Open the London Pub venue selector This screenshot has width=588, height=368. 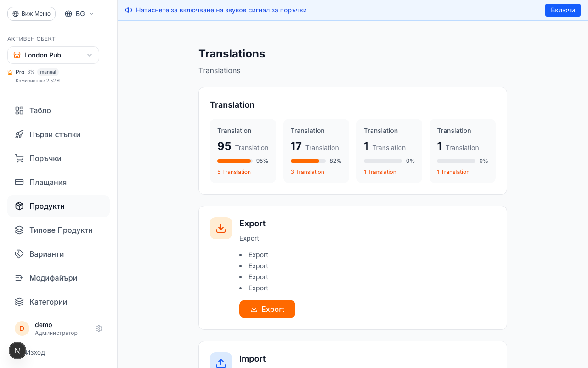click(x=53, y=55)
